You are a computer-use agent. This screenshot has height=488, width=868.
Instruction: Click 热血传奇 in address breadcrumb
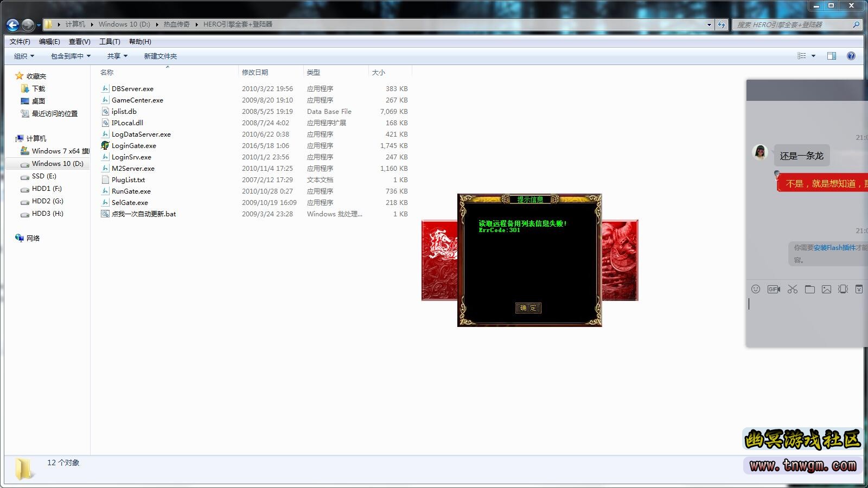point(177,24)
